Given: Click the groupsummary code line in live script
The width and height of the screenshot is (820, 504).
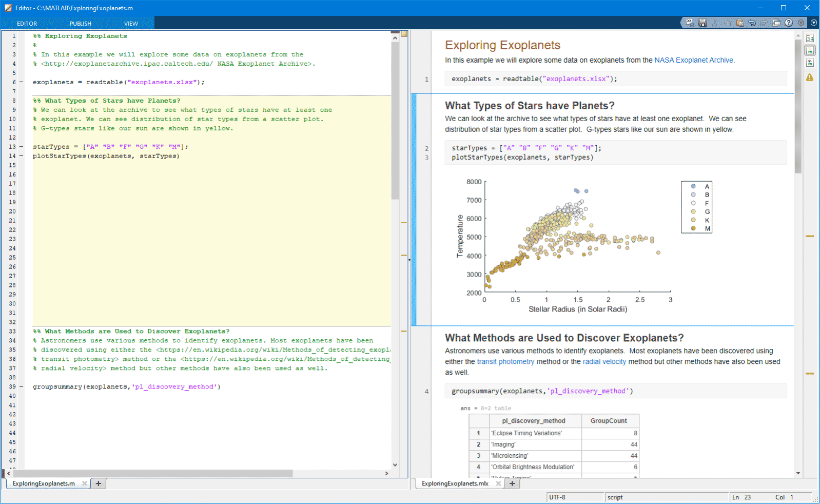Looking at the screenshot, I should [616, 391].
